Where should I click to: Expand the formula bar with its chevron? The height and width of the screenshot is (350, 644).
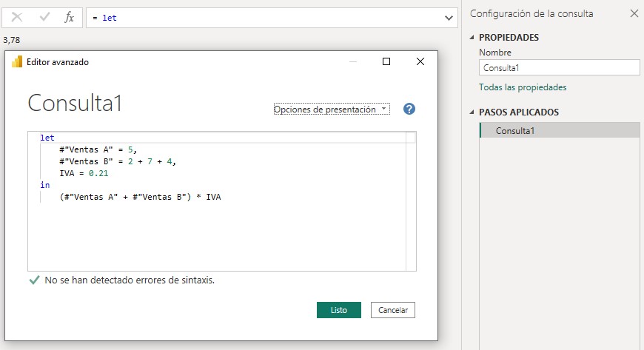449,18
